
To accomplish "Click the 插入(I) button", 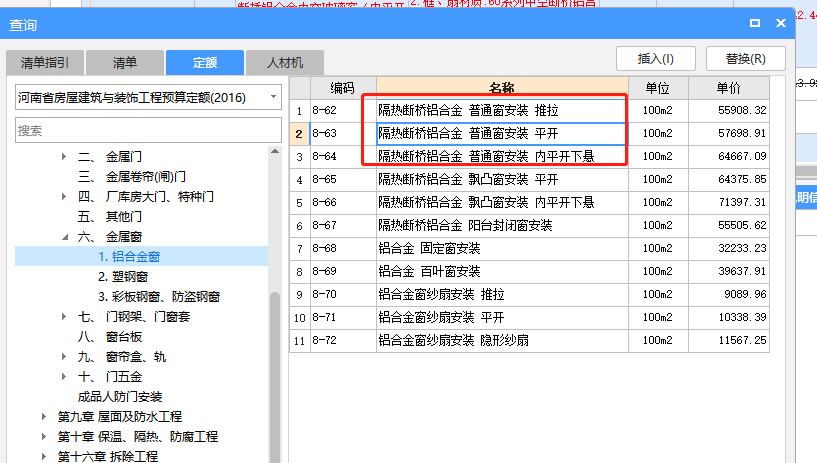I will tap(656, 59).
